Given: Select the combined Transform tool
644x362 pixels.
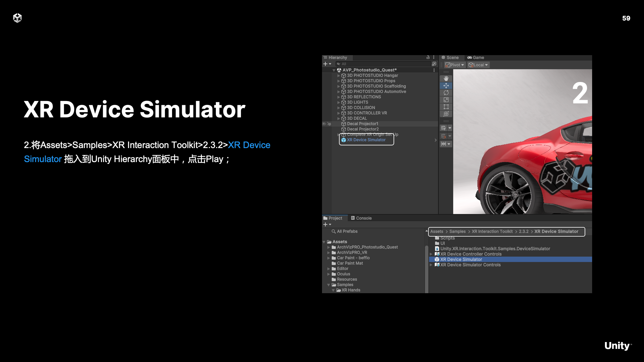Looking at the screenshot, I should [446, 114].
